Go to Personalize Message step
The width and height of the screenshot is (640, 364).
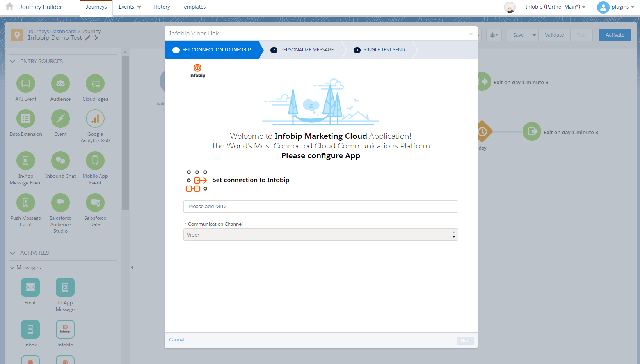click(x=307, y=50)
